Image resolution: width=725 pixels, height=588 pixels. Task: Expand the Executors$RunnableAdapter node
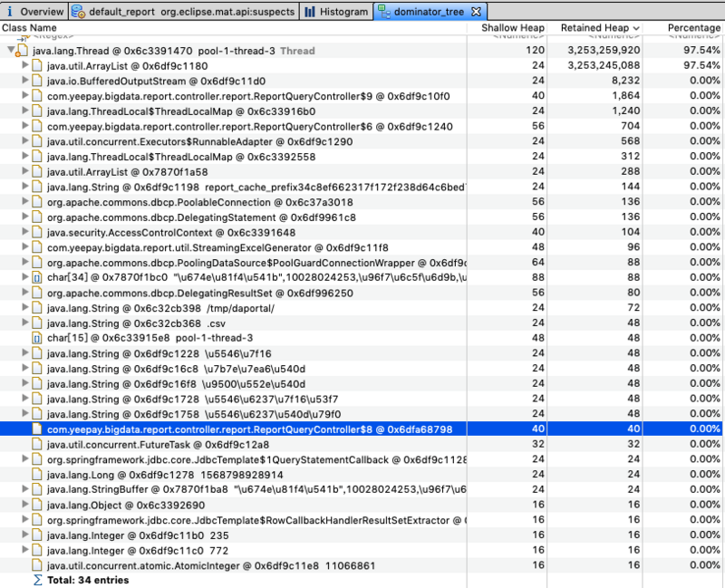click(x=25, y=141)
